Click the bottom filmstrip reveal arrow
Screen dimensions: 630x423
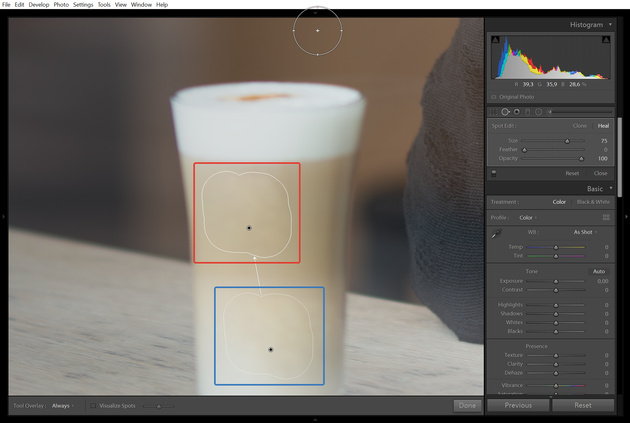[x=315, y=420]
